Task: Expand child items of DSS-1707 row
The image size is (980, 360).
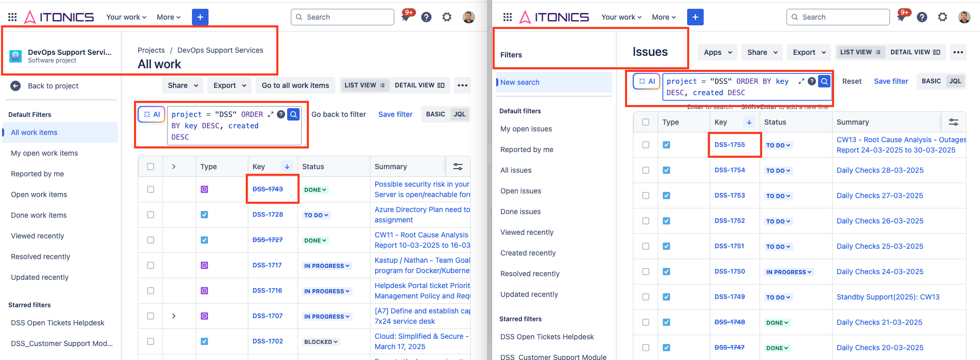Action: tap(174, 316)
